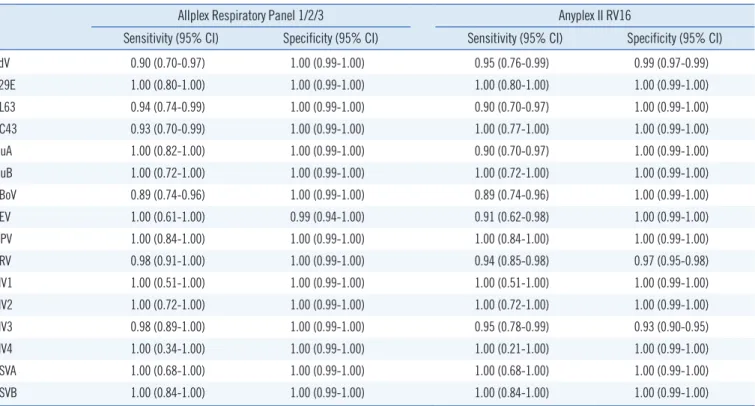Click Allplex sensitivity 1.00 (0.51-1.00) in V1 row
This screenshot has width=755, height=406.
pos(168,283)
